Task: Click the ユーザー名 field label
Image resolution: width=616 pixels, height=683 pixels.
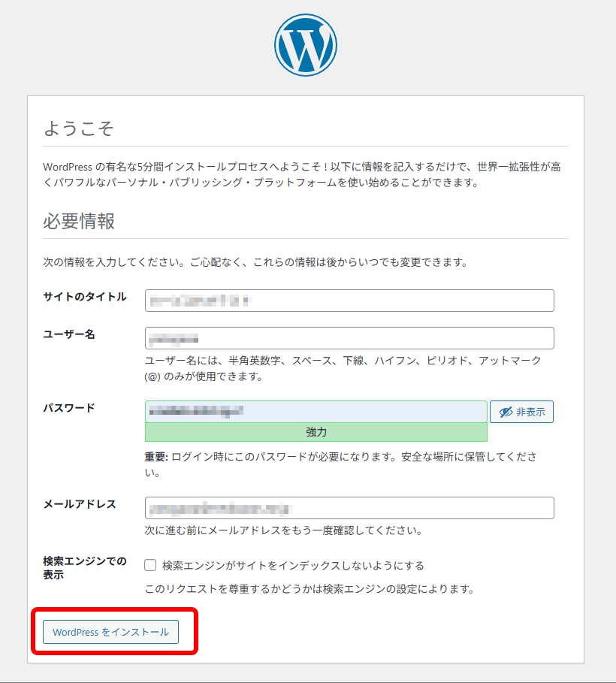Action: pos(69,334)
